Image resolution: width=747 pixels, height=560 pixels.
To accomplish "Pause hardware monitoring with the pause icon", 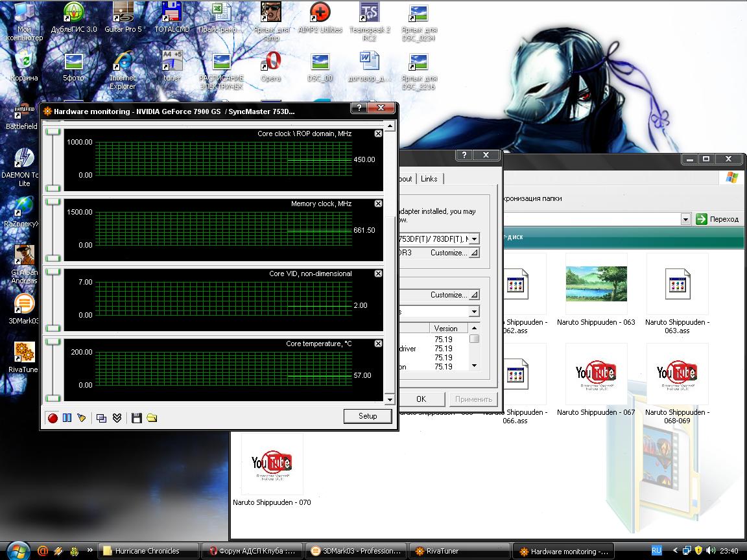I will (67, 418).
